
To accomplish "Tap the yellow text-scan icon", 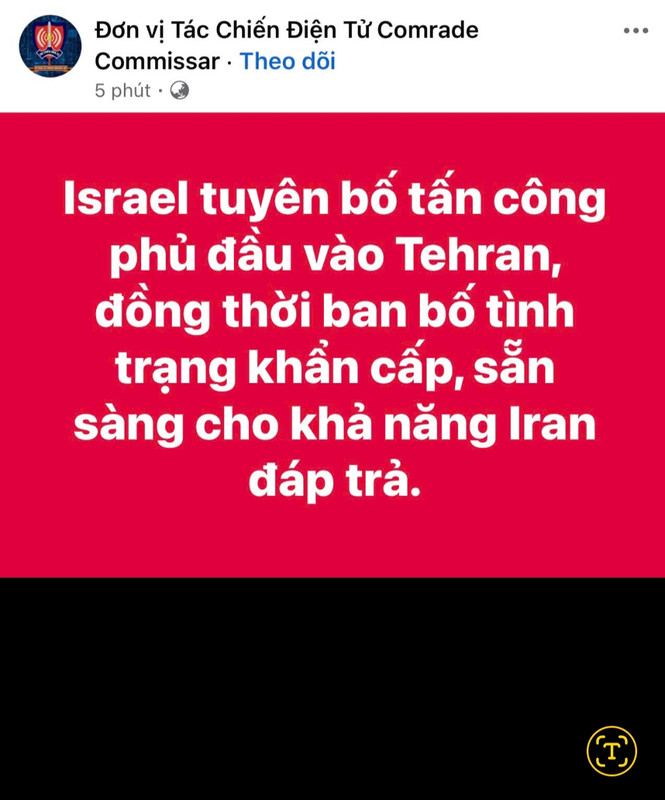I will pos(611,751).
